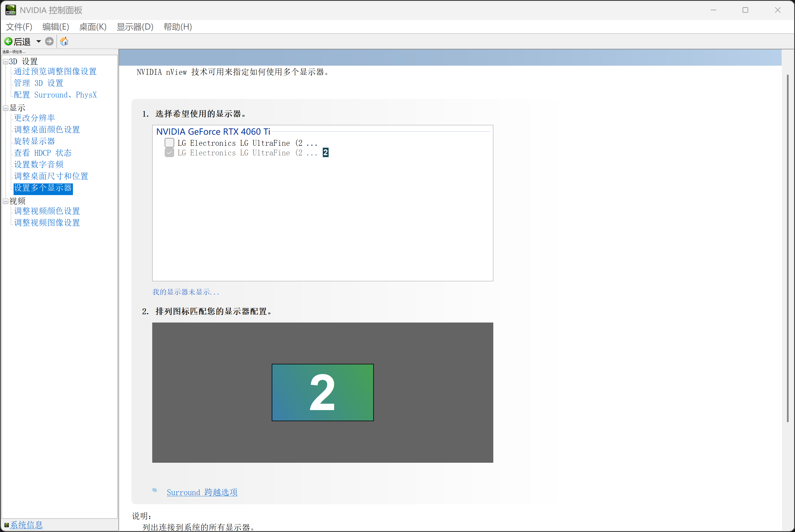Open 通过预览调整图像设置
Screen dimensions: 795x532
point(55,71)
